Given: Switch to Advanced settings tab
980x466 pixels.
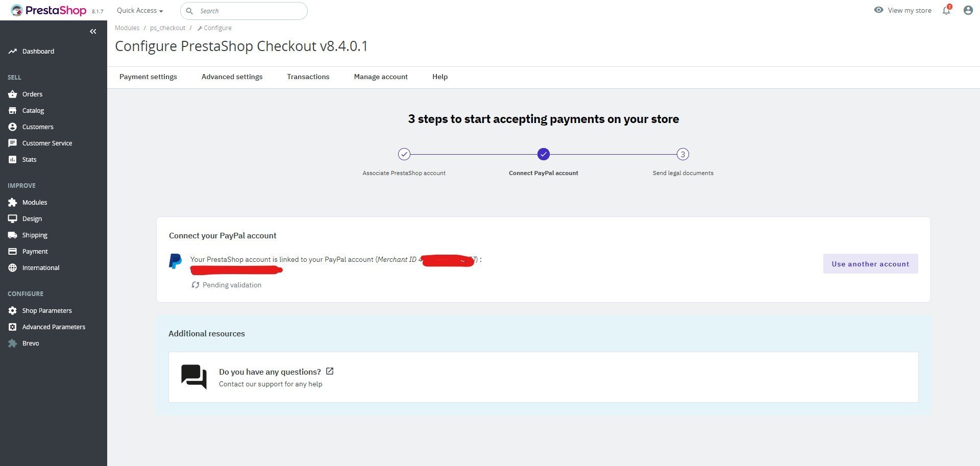Looking at the screenshot, I should (x=232, y=77).
